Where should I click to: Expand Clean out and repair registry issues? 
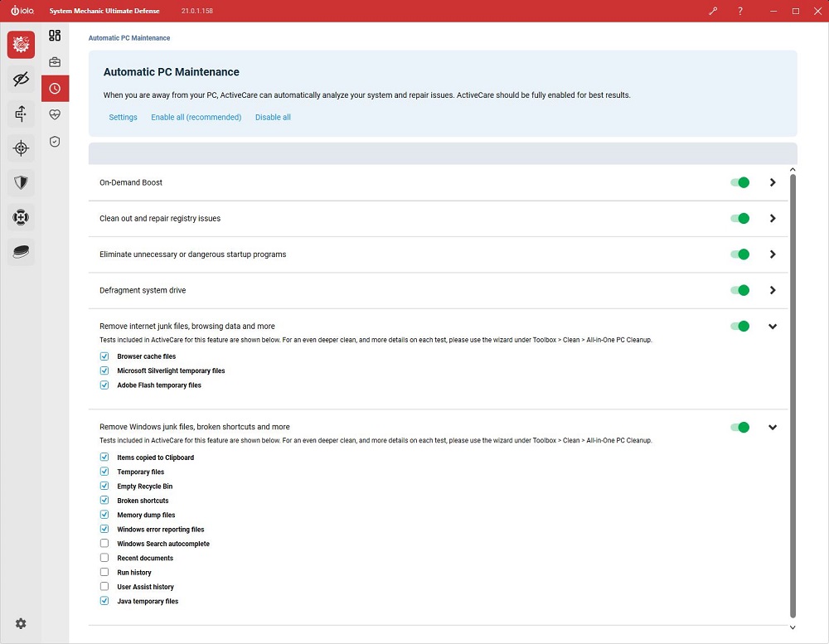[x=773, y=218]
